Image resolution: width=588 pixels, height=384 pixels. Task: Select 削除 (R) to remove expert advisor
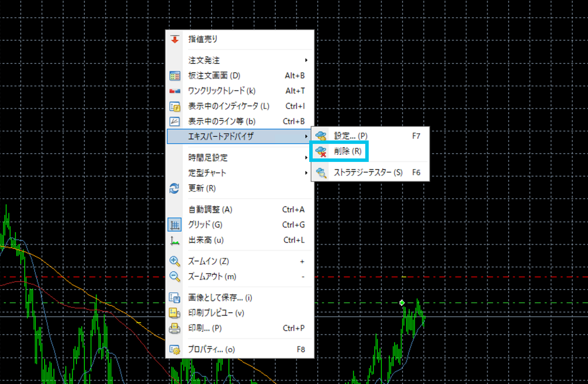[x=347, y=151]
